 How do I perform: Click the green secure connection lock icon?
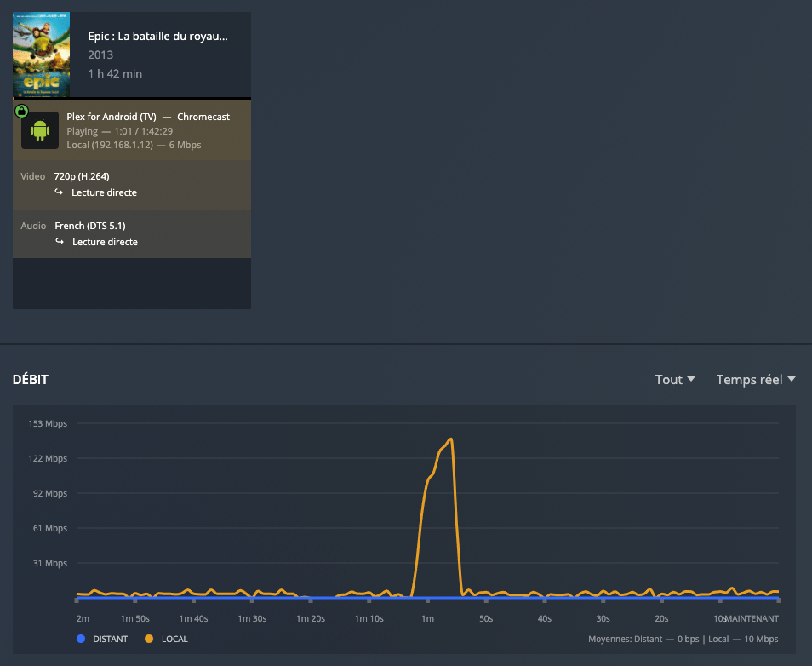pyautogui.click(x=21, y=111)
